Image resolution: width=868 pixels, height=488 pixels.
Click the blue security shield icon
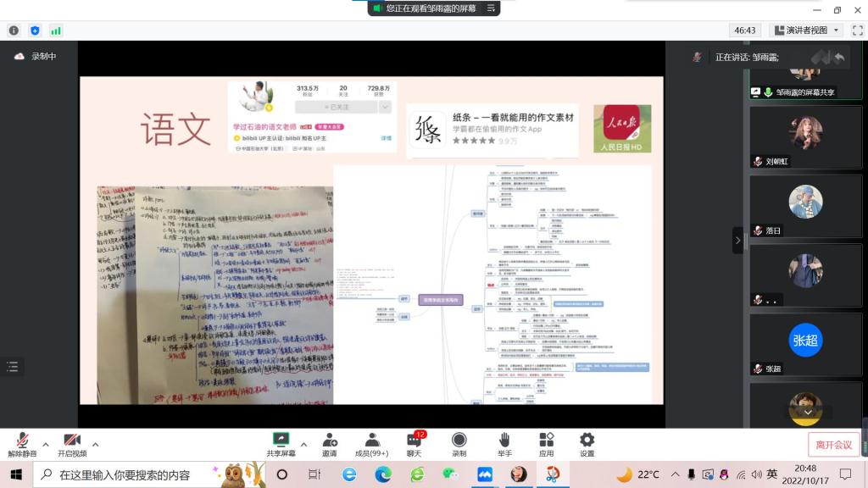[x=35, y=30]
